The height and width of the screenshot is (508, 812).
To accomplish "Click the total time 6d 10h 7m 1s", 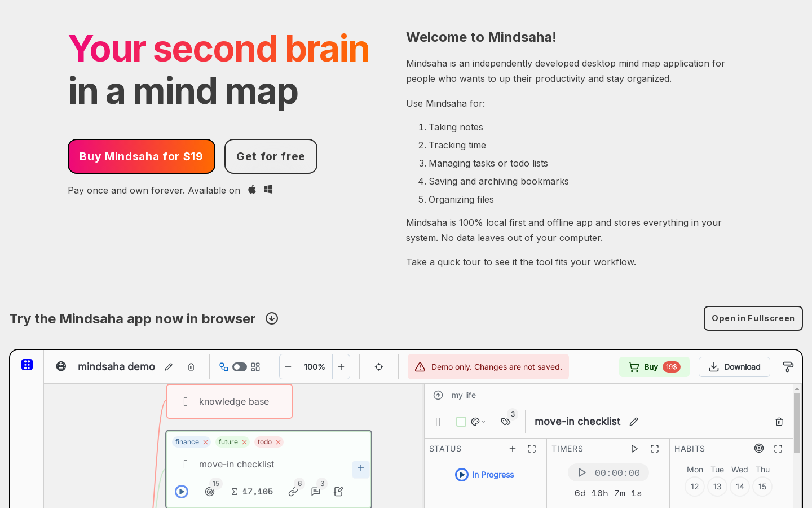I will [x=608, y=493].
